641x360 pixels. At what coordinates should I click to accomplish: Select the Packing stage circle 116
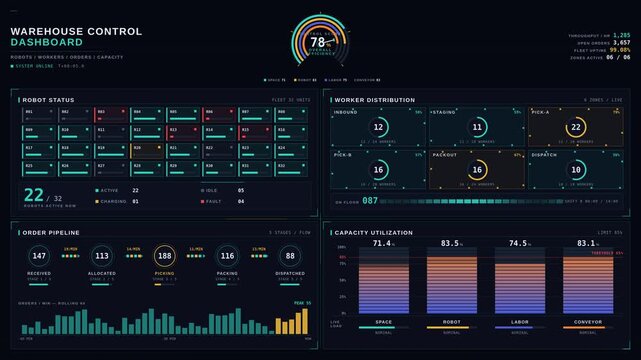[x=227, y=256]
